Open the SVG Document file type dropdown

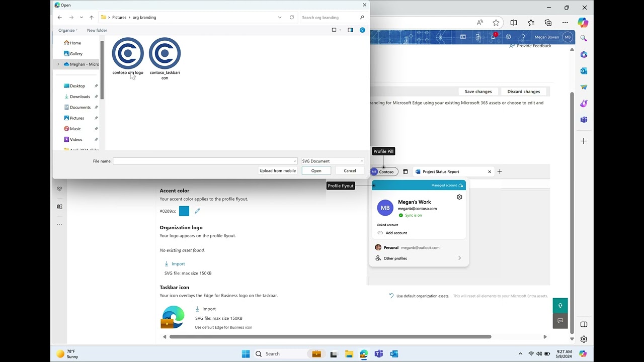click(333, 161)
